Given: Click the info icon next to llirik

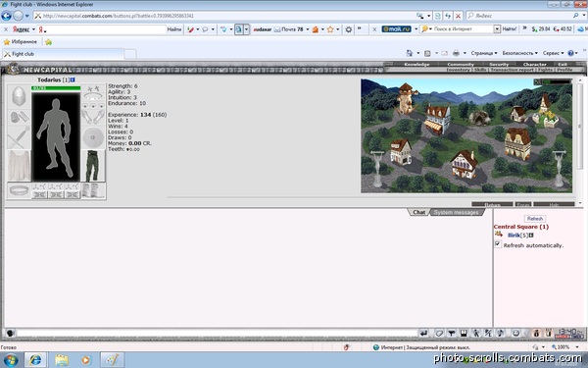Looking at the screenshot, I should pyautogui.click(x=531, y=236).
